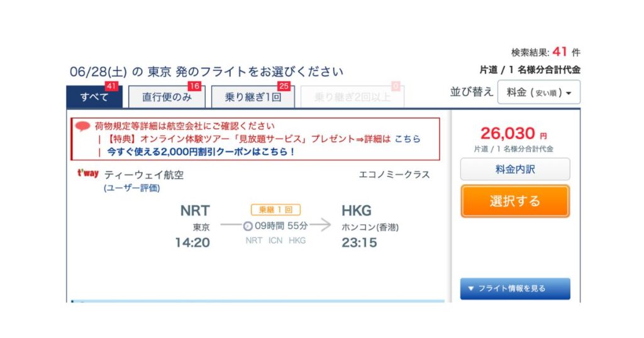644x338 pixels.
Task: Switch to the 直行便のみ tab
Action: pos(167,97)
